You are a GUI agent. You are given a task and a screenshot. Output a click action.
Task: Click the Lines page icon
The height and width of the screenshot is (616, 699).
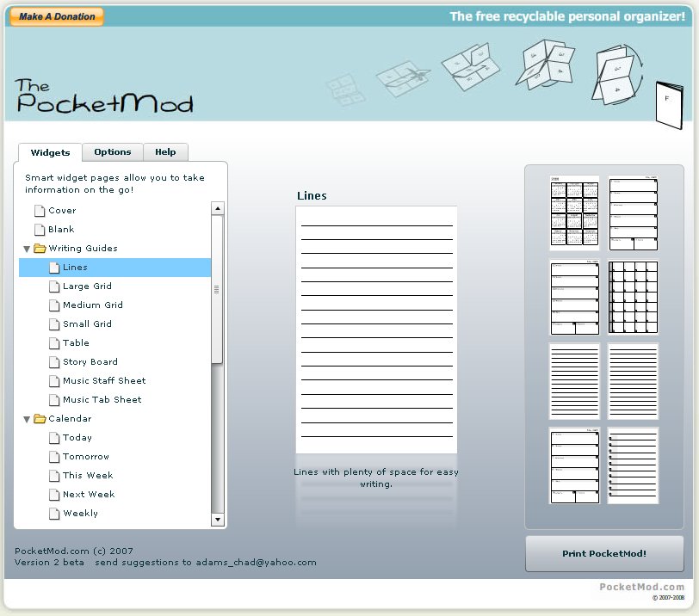tap(54, 268)
